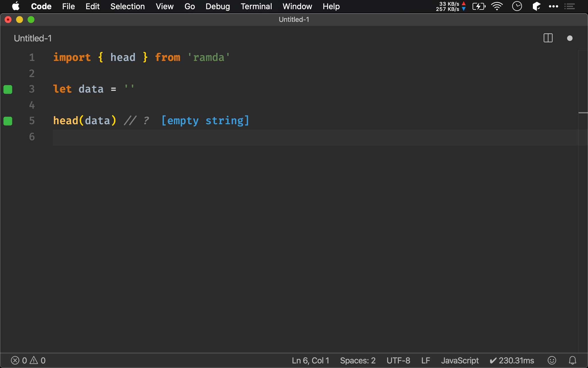The height and width of the screenshot is (368, 588).
Task: Click the white cube menu bar icon
Action: coord(536,6)
